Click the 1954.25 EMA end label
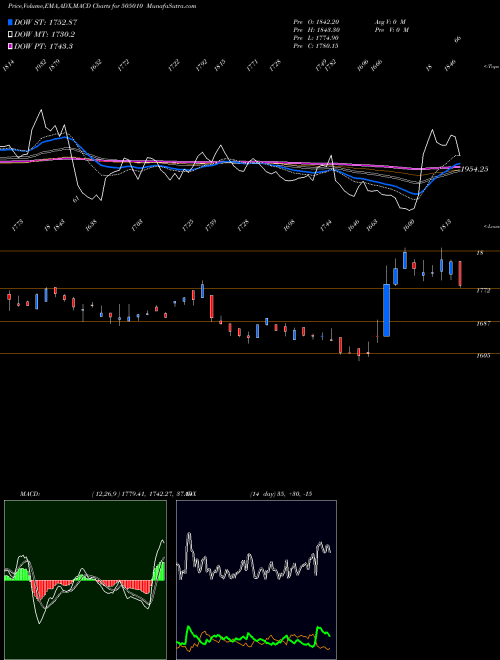 pos(475,169)
